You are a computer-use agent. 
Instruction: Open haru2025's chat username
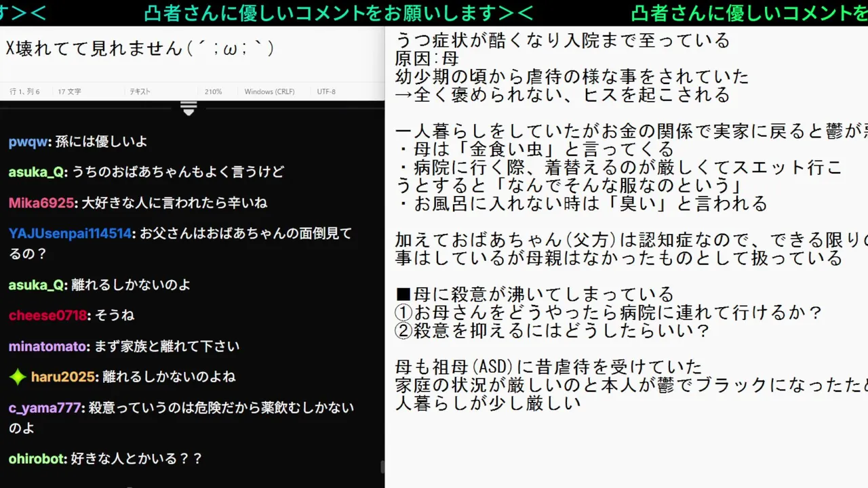coord(64,377)
